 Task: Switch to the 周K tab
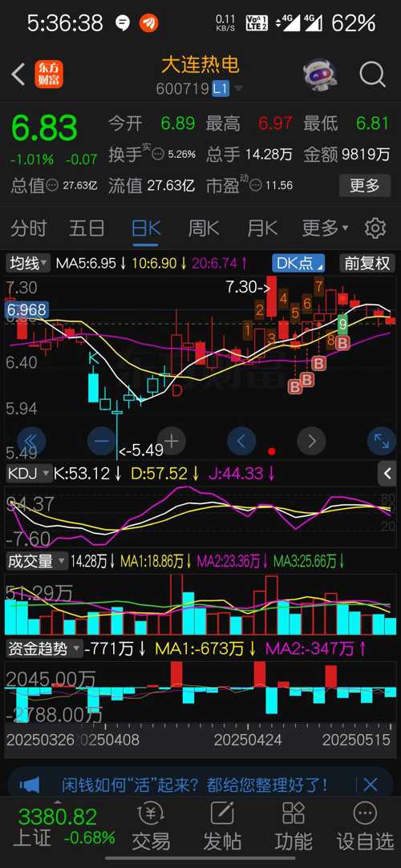click(204, 228)
